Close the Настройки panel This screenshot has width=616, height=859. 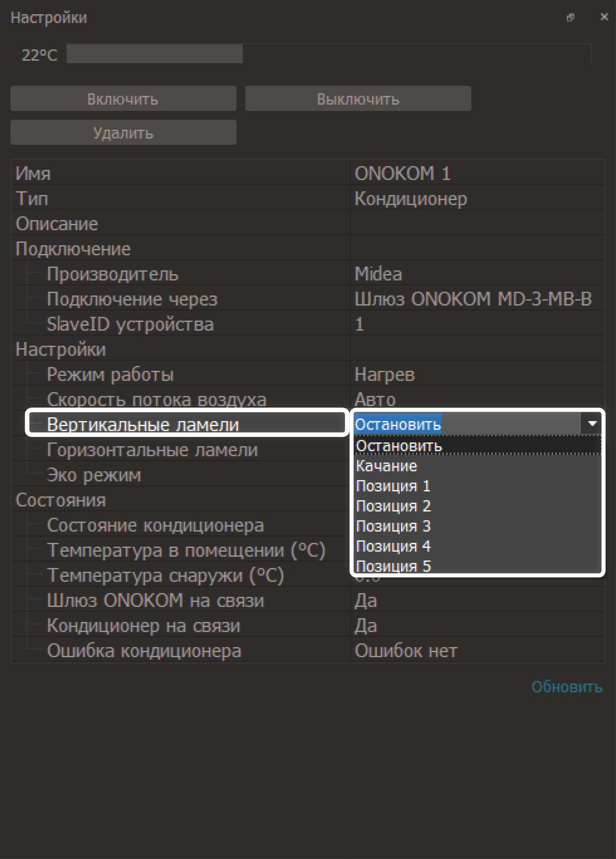603,17
